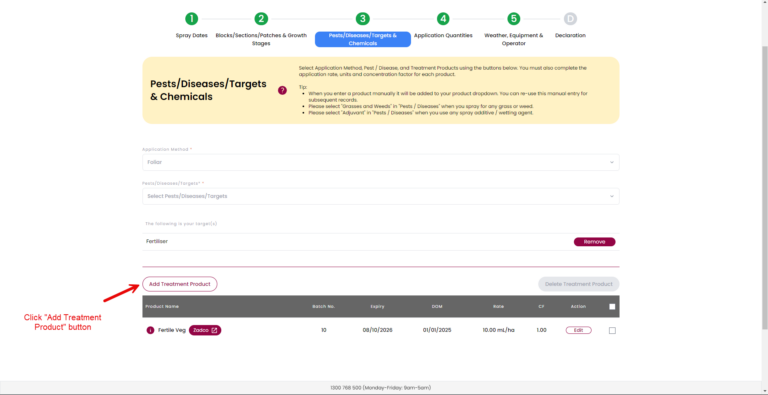Click the expiry date 08/10/2026

377,330
